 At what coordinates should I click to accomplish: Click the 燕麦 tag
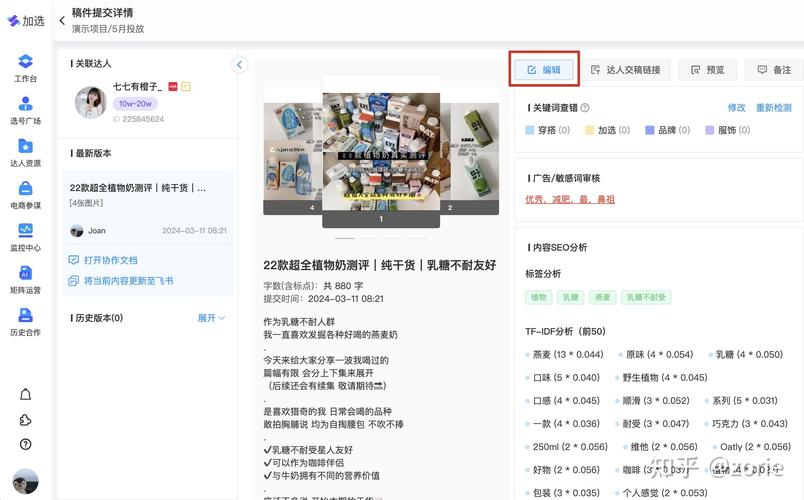point(602,297)
